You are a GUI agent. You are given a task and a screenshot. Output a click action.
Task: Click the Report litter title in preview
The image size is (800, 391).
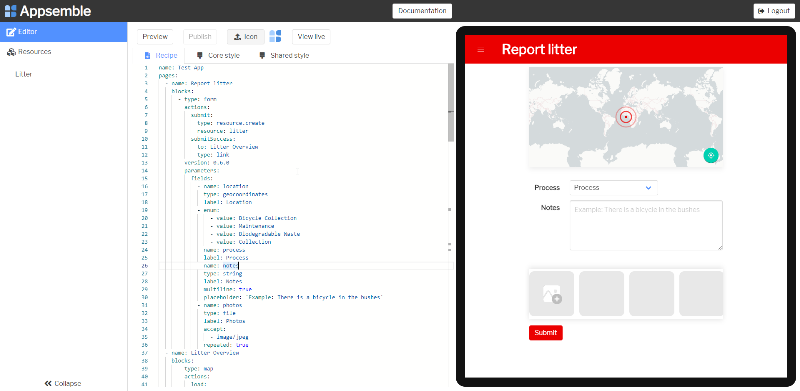(x=539, y=50)
